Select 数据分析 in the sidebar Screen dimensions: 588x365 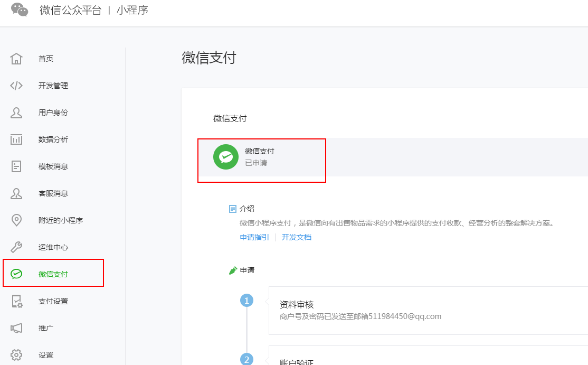coord(53,139)
